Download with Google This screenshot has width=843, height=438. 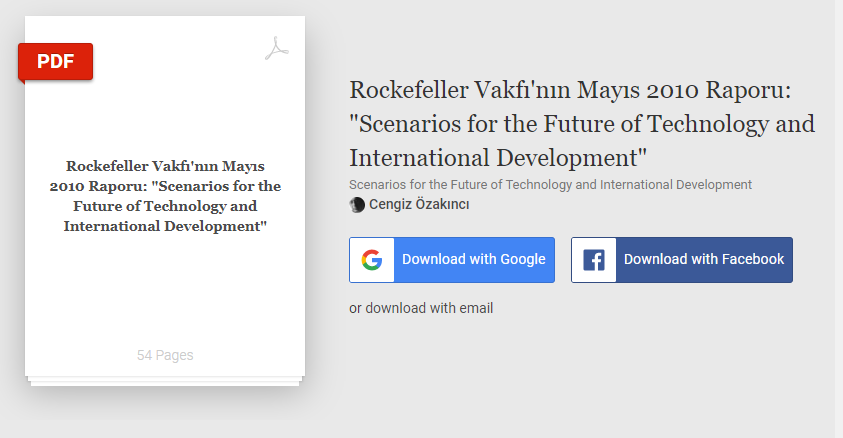click(x=452, y=260)
